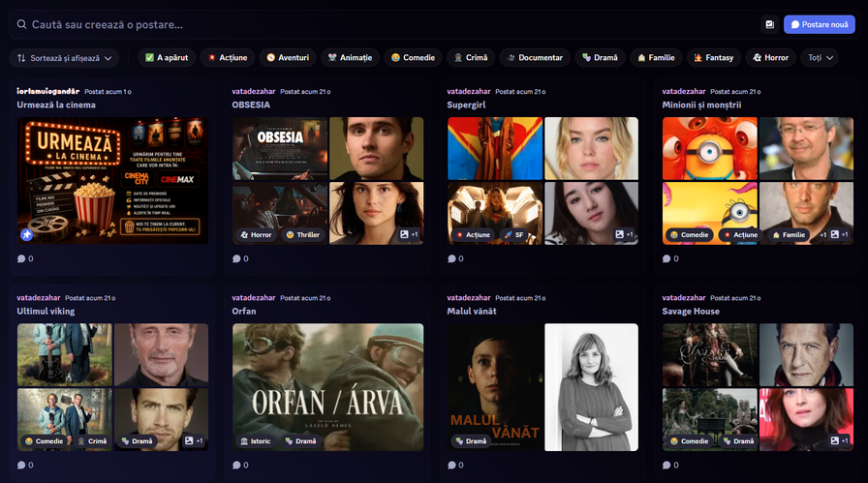This screenshot has height=483, width=868.
Task: Click the Horror tag on the OBSESIA post
Action: point(256,234)
